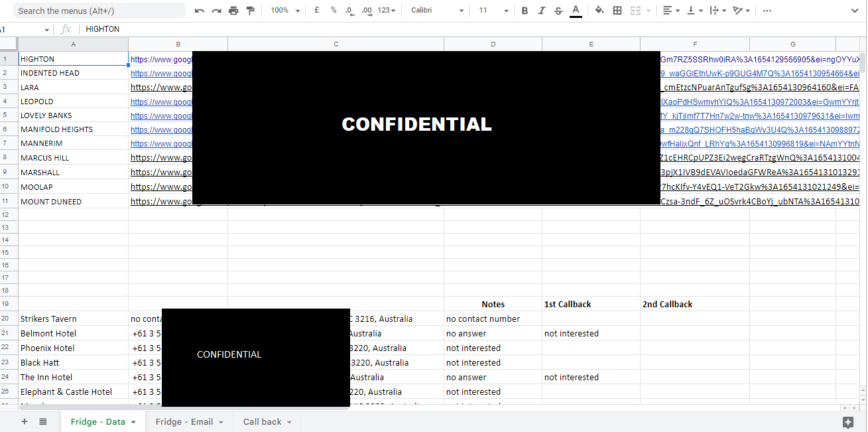Click the Merge cells icon
Image resolution: width=868 pixels, height=432 pixels.
(635, 11)
